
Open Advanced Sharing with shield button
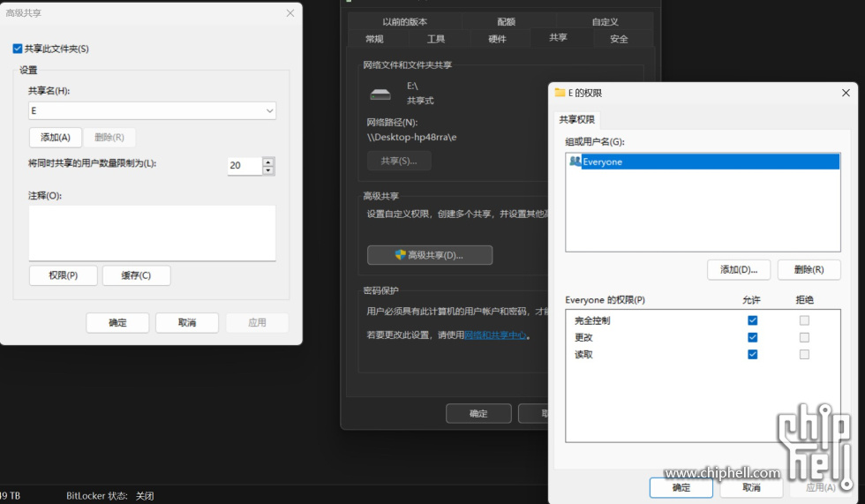point(430,255)
